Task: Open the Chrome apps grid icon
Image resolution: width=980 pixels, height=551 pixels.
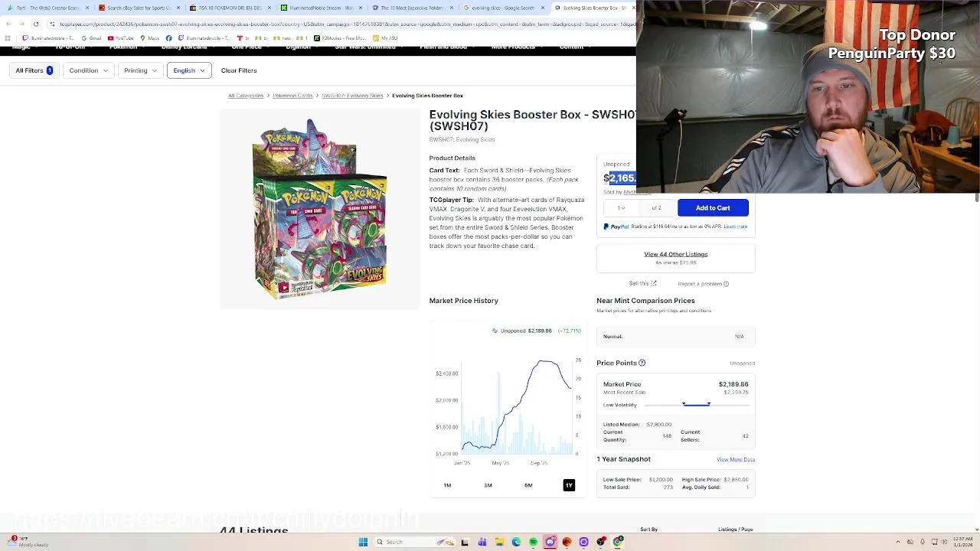Action: click(8, 38)
